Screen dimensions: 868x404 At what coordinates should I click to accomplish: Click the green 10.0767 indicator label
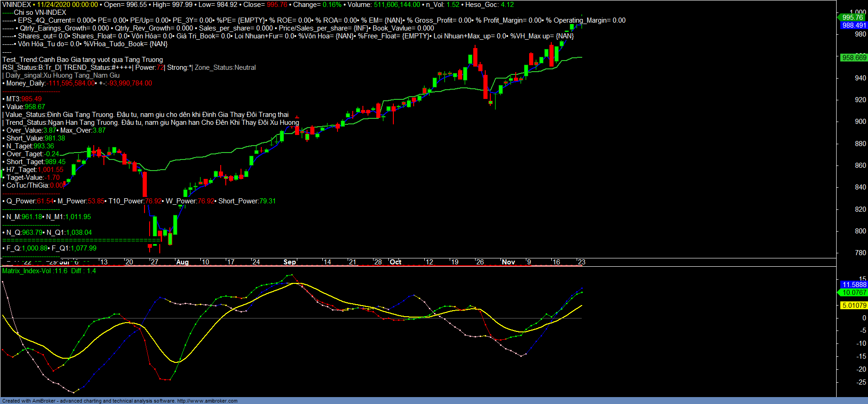854,293
